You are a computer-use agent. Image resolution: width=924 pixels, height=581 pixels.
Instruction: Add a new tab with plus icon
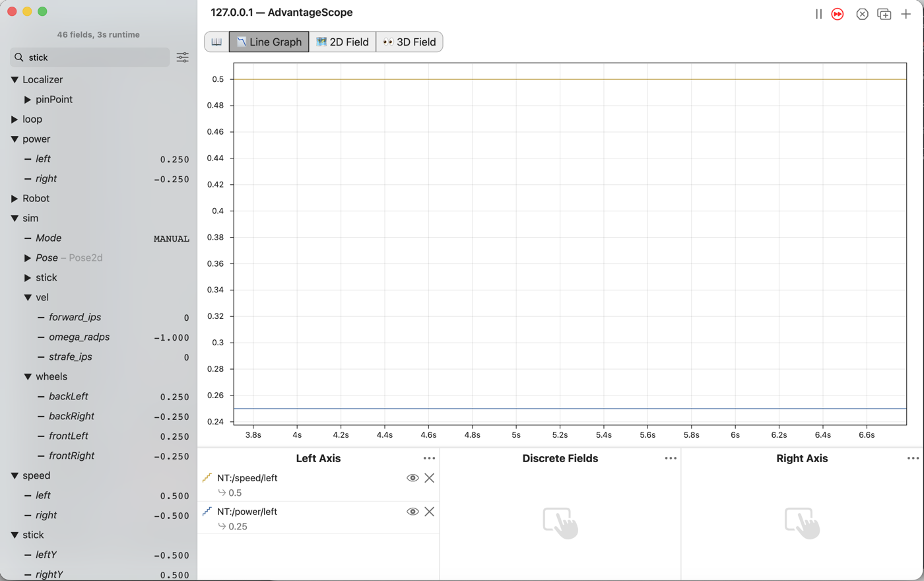point(906,14)
